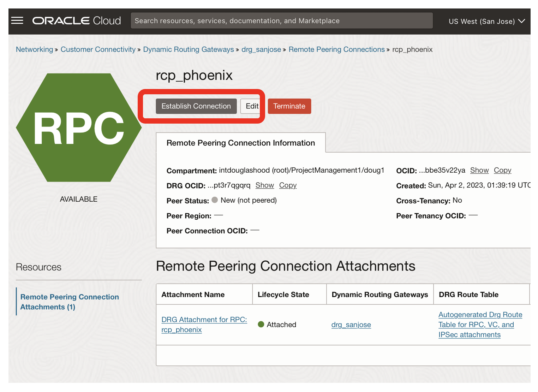
Task: Click the Terminate button
Action: point(289,106)
